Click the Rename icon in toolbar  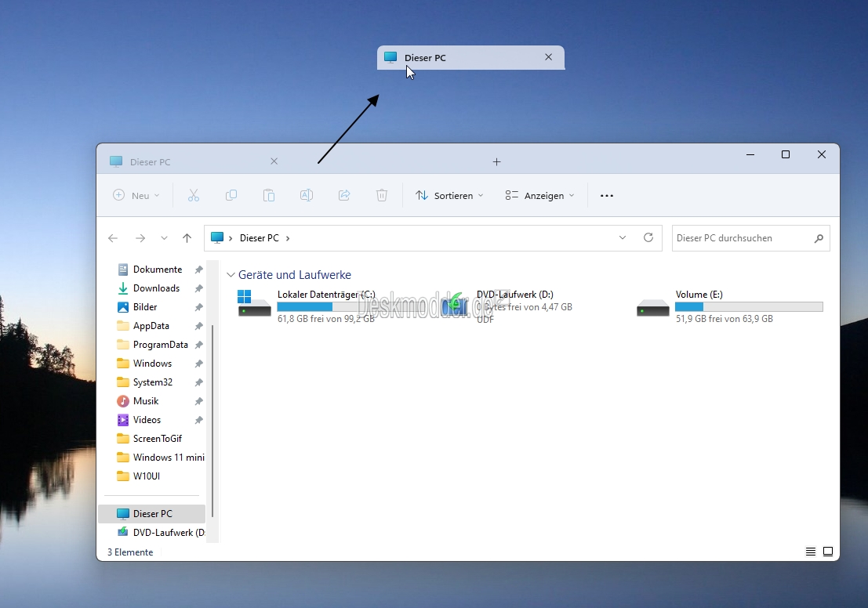(x=307, y=195)
